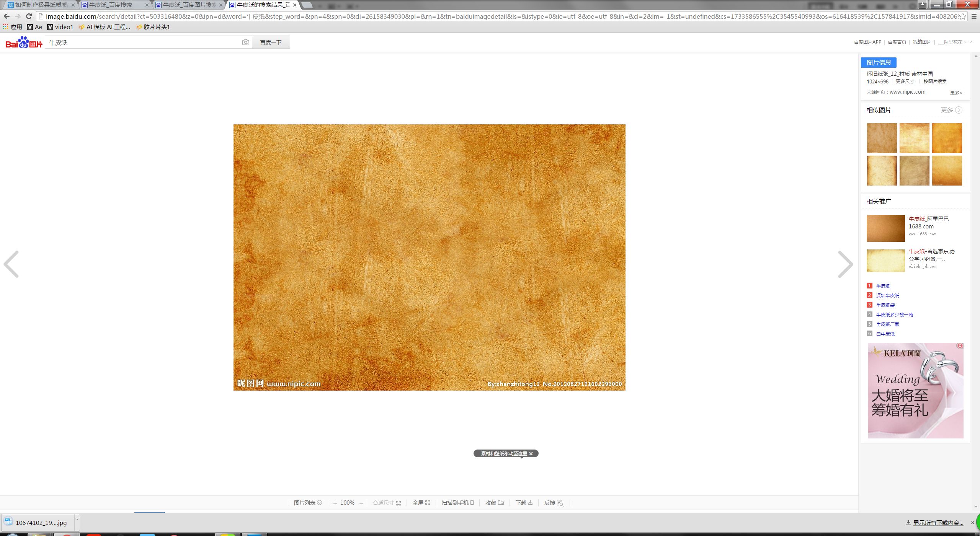Click 更多 arrow for 相似图片

coord(952,110)
